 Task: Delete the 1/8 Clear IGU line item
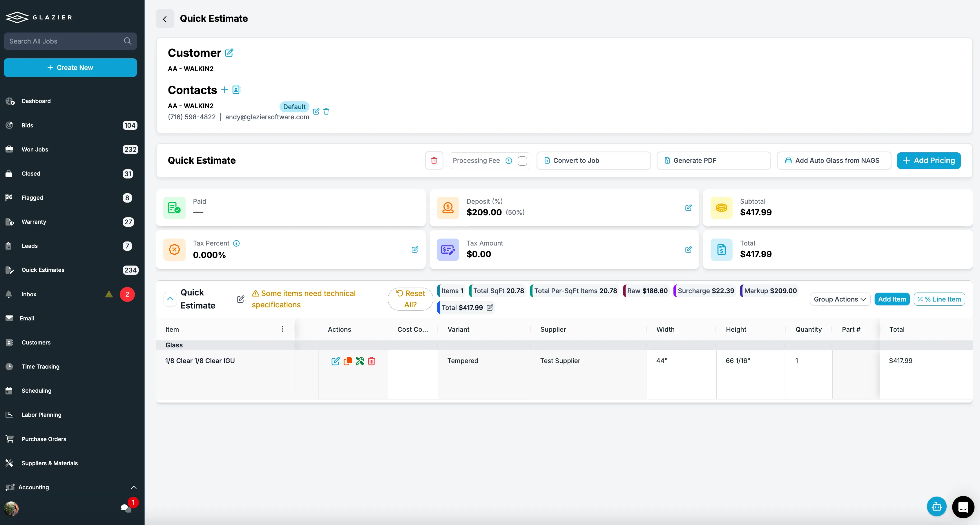pos(371,361)
